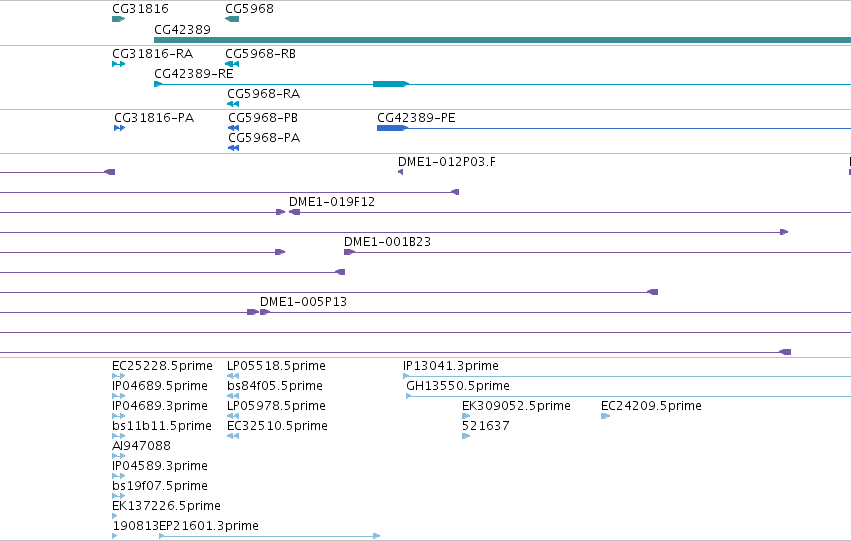Click the CG42389-PE coding block
The width and height of the screenshot is (851, 541).
click(391, 128)
